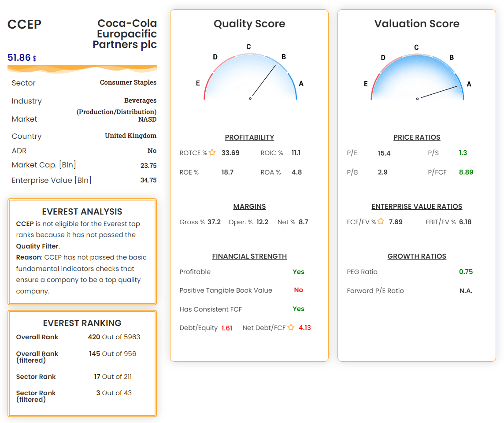Click the Quality Score gauge dial

point(250,77)
